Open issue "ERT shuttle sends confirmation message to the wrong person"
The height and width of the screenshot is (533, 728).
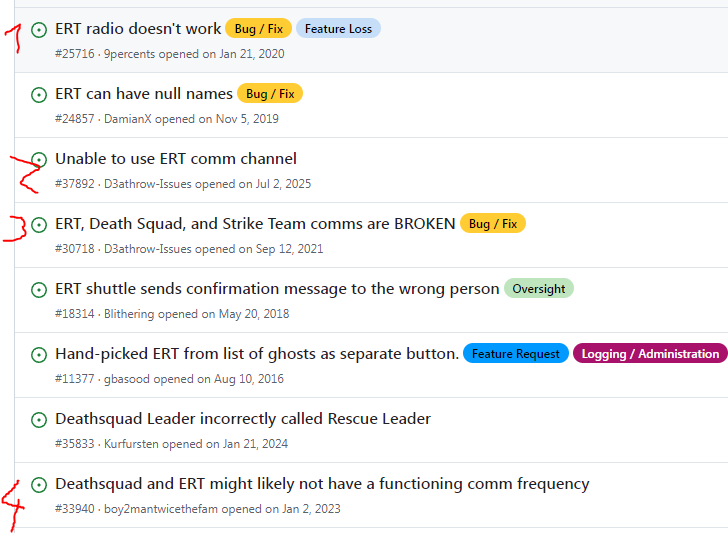(277, 289)
